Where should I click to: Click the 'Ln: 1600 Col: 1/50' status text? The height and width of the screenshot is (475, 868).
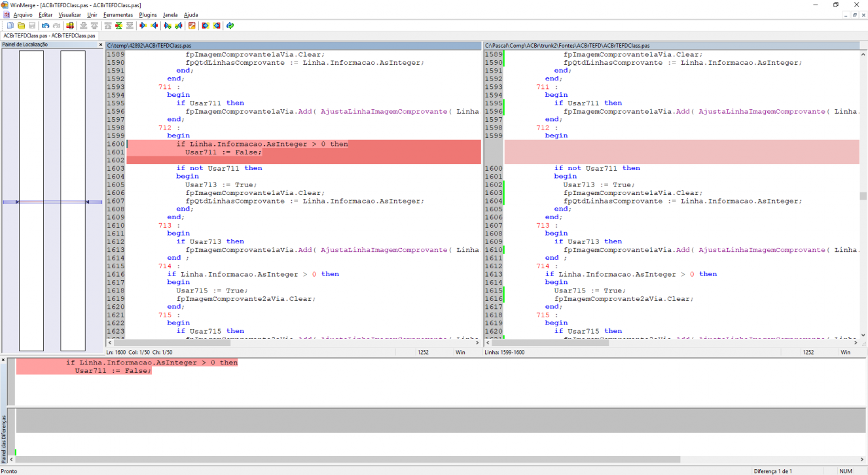pos(139,352)
